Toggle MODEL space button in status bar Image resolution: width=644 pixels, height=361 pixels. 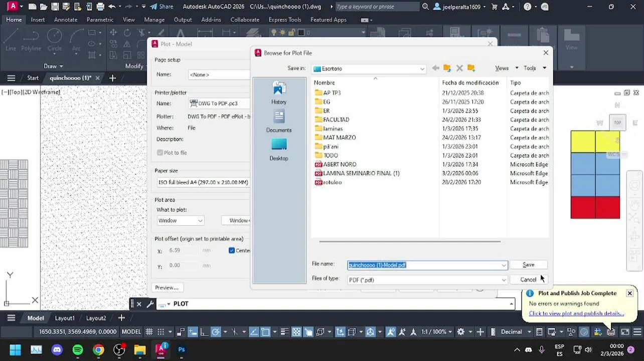coord(131,332)
